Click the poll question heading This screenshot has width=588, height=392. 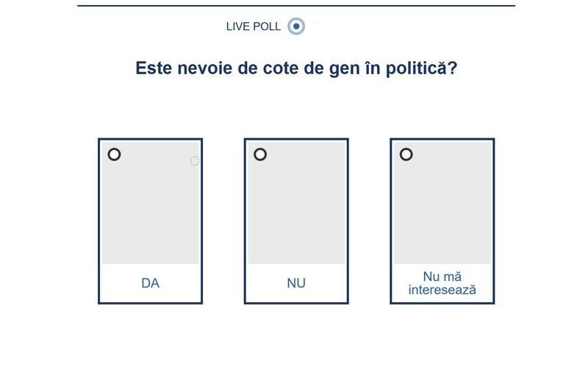point(296,68)
